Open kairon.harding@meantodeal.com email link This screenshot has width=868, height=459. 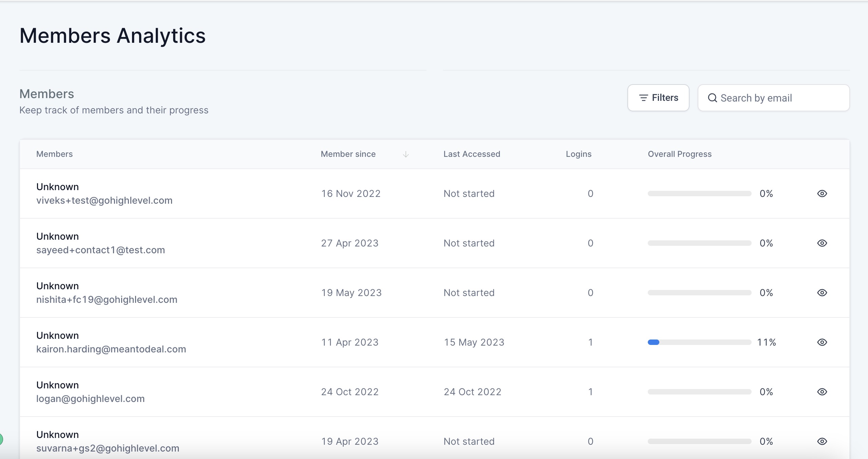click(111, 349)
